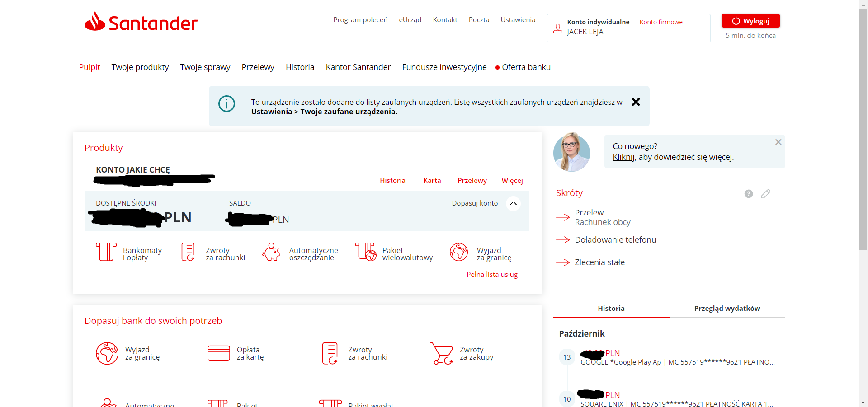Collapse the Dopasuj konto chevron
868x407 pixels.
(x=513, y=204)
